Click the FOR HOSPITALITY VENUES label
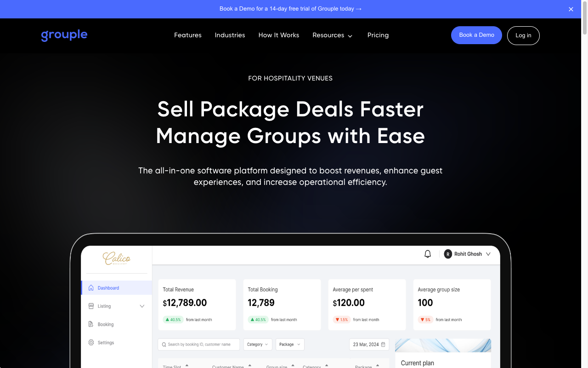Image resolution: width=588 pixels, height=368 pixels. pyautogui.click(x=290, y=78)
